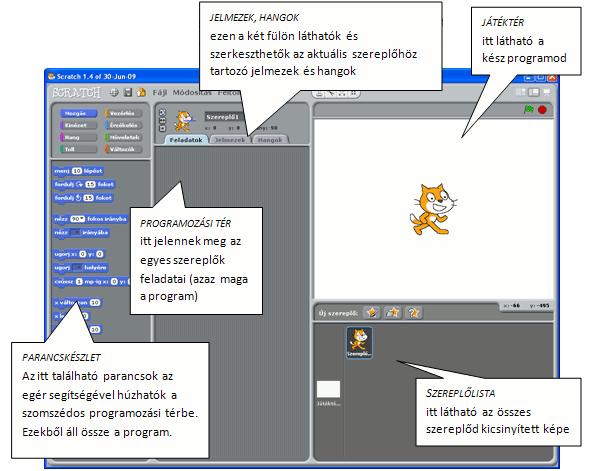Switch to small stage view
Image resolution: width=596 pixels, height=471 pixels.
coord(521,92)
